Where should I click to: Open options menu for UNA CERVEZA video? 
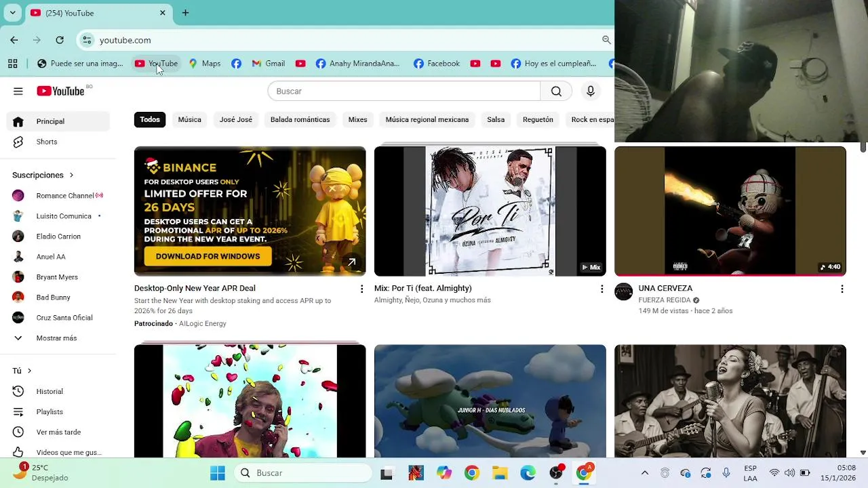point(842,289)
